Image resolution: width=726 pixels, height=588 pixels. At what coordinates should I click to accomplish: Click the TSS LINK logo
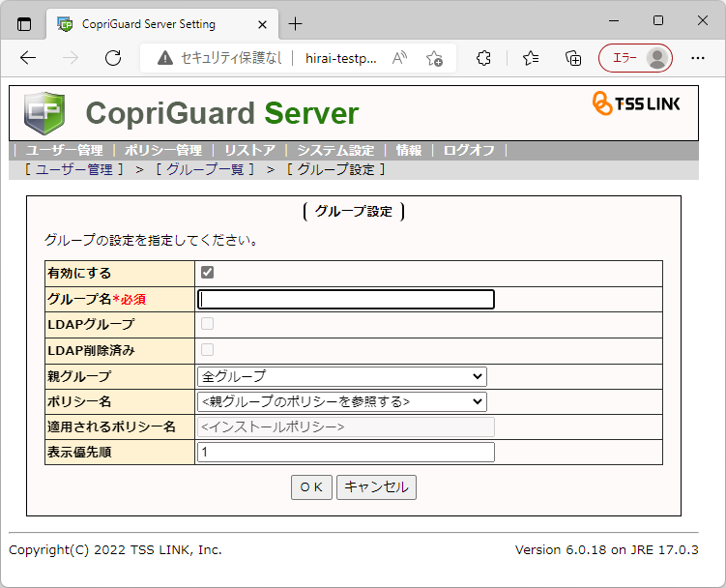[636, 103]
